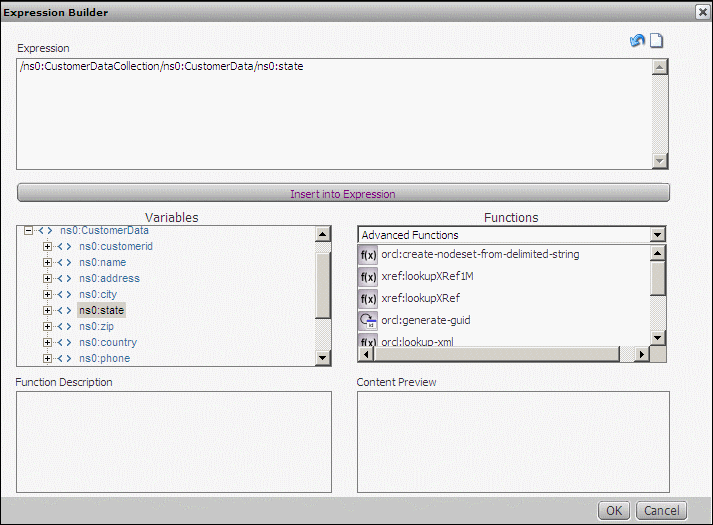Select the ns0:city variable
This screenshot has width=713, height=525.
[98, 295]
